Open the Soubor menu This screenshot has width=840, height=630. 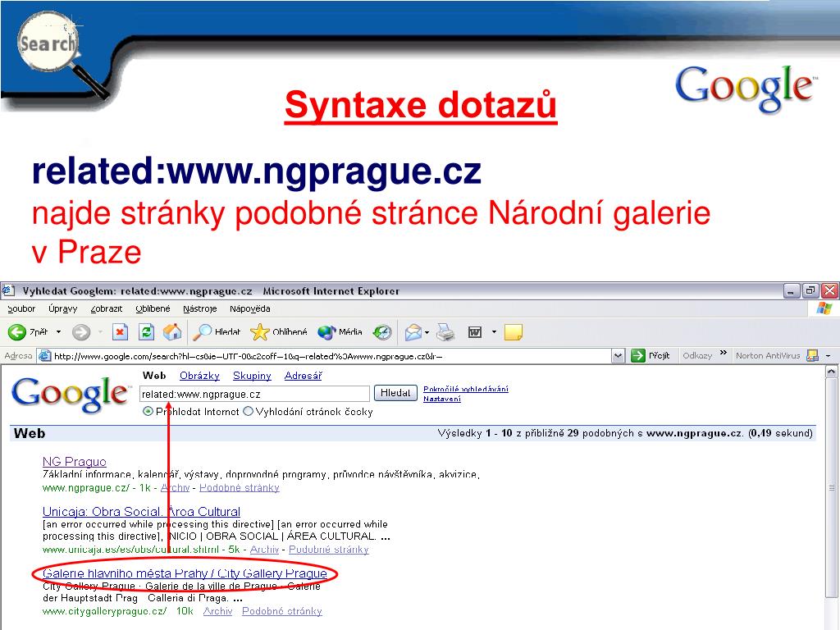[21, 308]
